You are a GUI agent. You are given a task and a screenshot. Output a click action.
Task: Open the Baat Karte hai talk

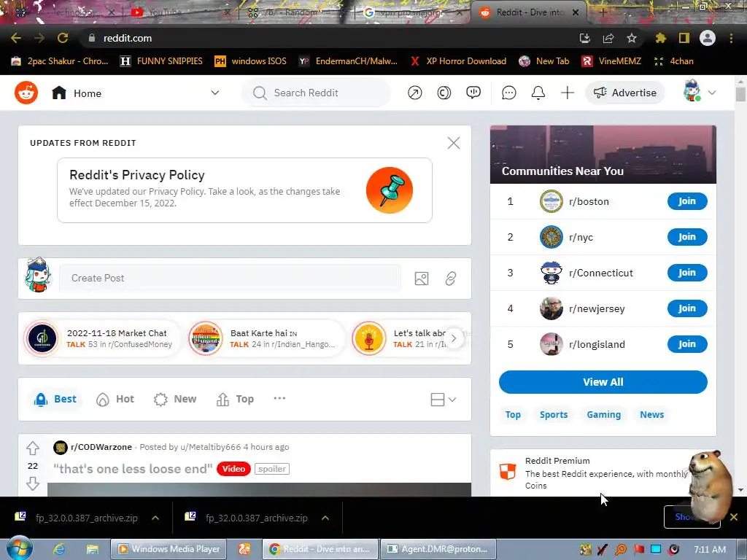[266, 338]
